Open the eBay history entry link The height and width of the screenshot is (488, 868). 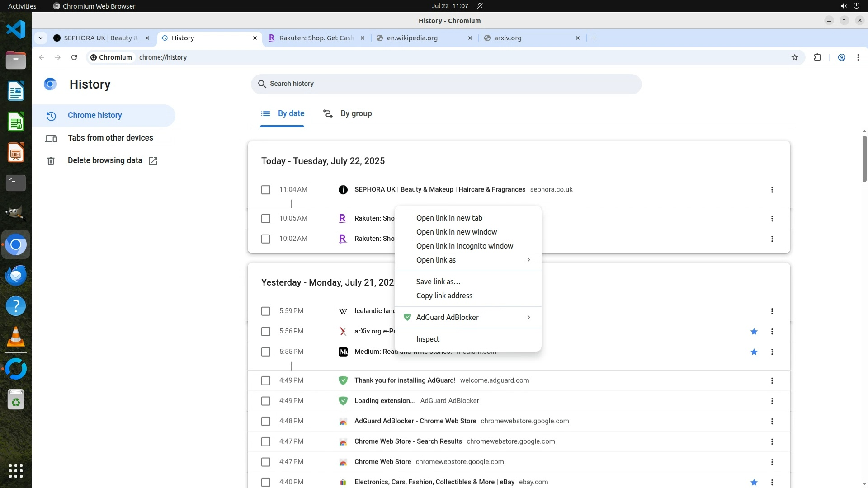click(x=434, y=482)
